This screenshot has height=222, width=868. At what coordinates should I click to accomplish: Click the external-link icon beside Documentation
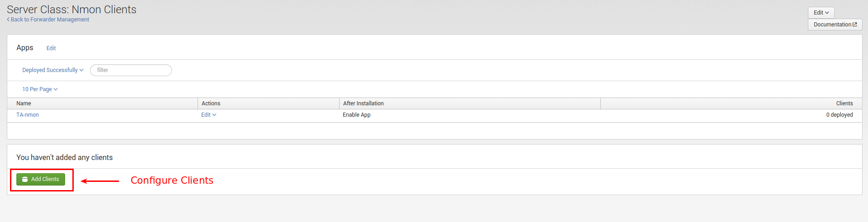(x=855, y=25)
